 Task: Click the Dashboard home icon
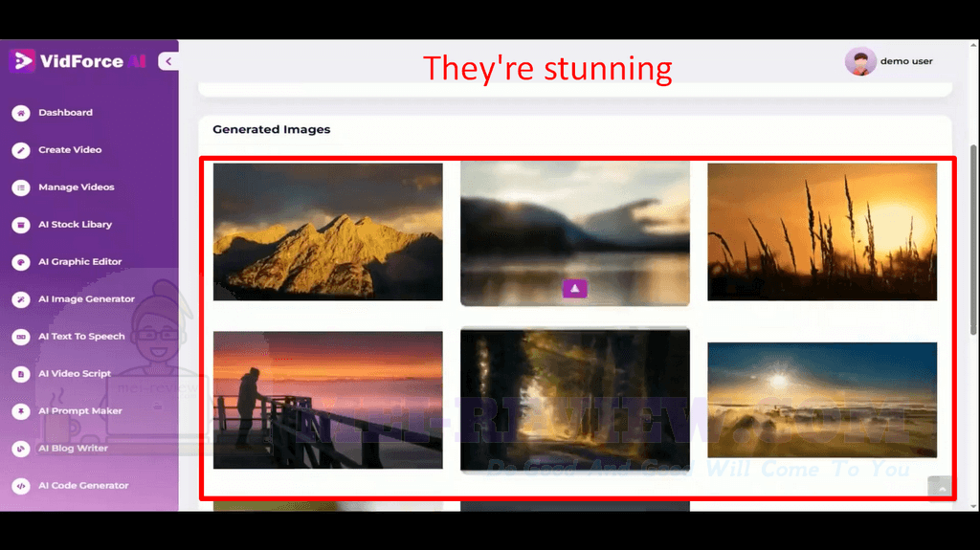(21, 113)
